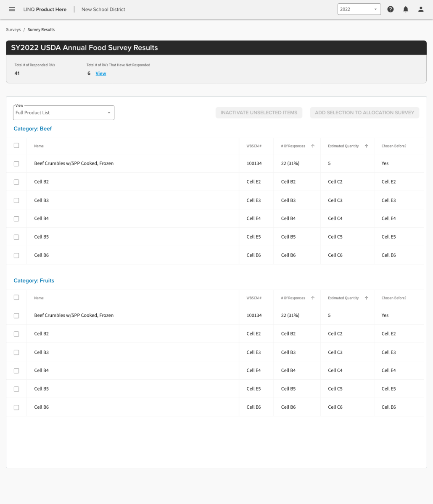
Task: Select Beef Crumbles row checkbox under Beef category
Action: click(16, 164)
